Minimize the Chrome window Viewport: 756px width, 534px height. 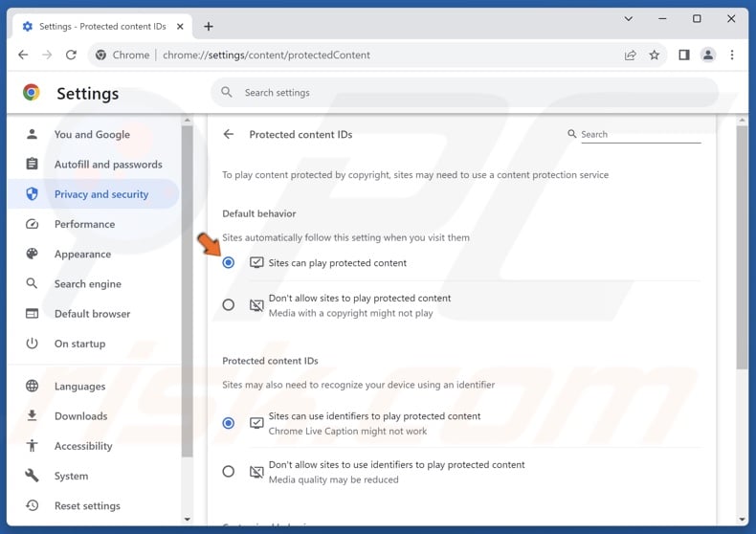662,19
